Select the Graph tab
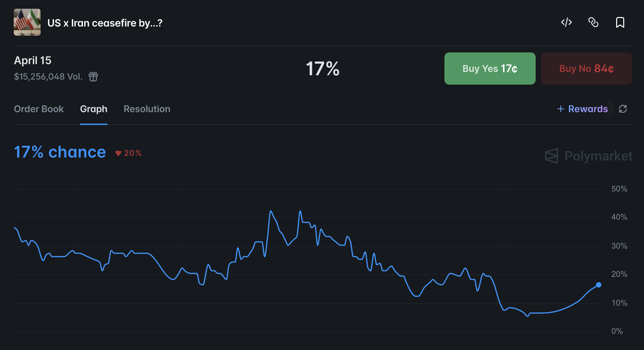644x350 pixels. [x=94, y=109]
